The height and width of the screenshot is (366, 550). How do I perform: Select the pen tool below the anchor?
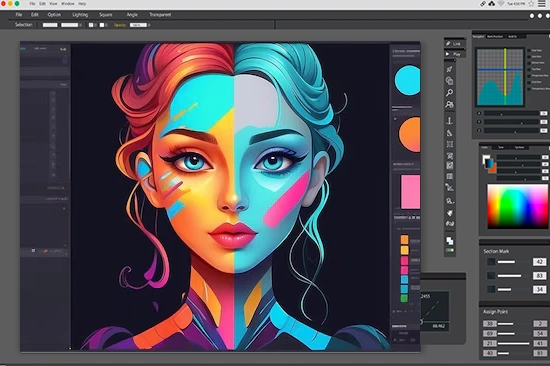[449, 133]
